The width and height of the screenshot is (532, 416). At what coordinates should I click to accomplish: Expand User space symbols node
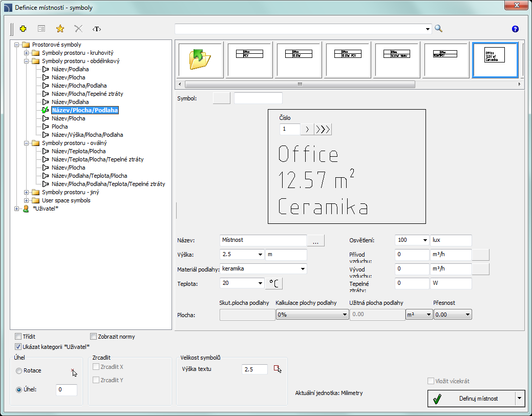[26, 200]
